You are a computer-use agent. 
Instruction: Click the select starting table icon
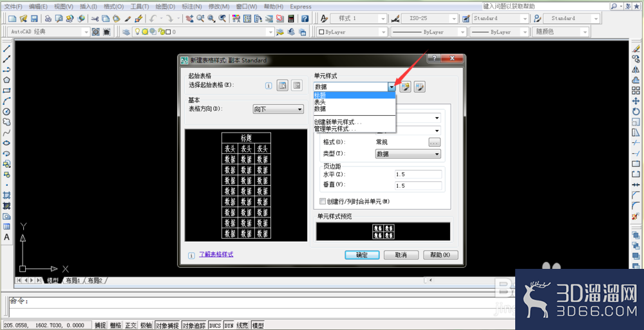coord(283,86)
